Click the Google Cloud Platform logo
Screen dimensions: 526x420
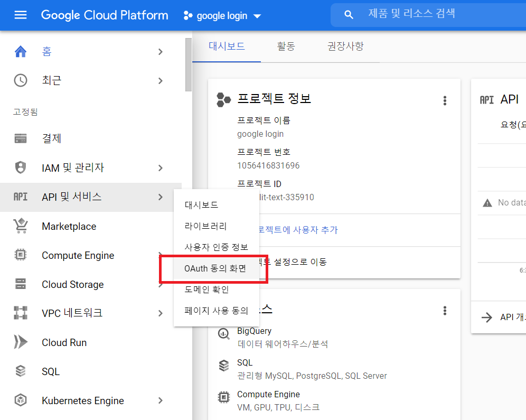pyautogui.click(x=105, y=15)
